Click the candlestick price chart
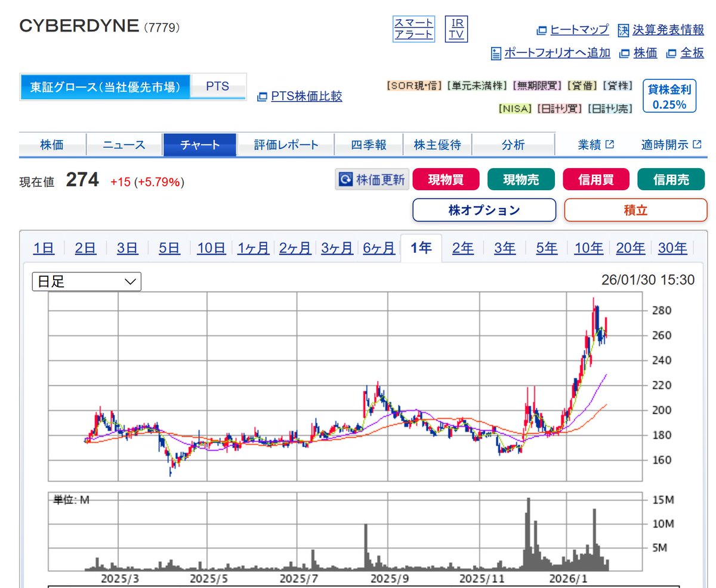Screen dimensions: 716x588 [345, 387]
